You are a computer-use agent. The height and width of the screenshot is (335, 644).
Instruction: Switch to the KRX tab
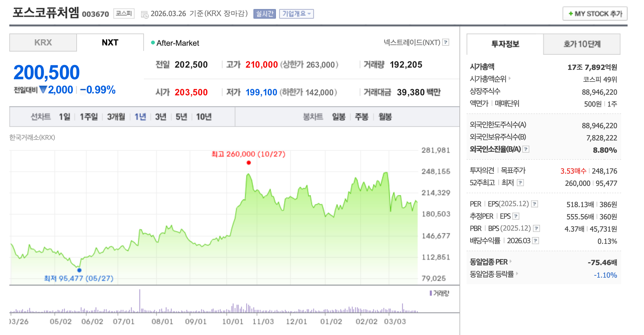(x=43, y=43)
